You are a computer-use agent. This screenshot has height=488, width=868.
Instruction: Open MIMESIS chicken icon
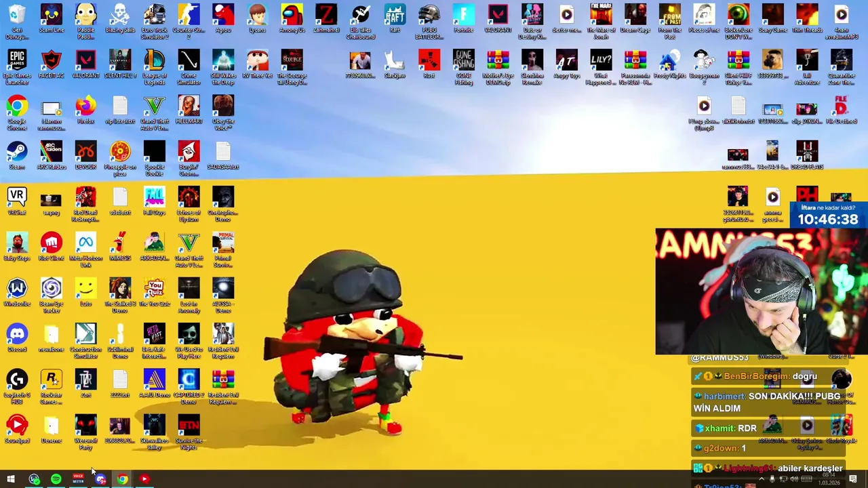click(x=120, y=247)
